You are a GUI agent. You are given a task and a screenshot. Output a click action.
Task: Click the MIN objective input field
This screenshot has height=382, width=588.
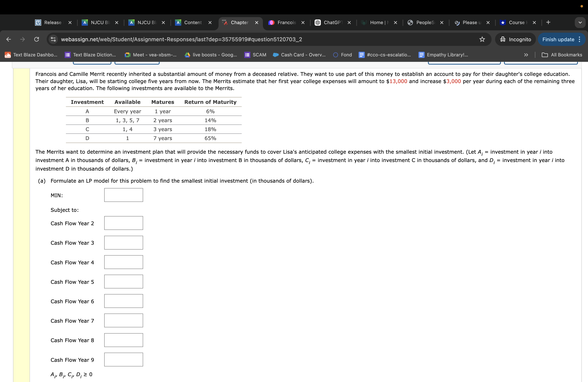(x=123, y=195)
